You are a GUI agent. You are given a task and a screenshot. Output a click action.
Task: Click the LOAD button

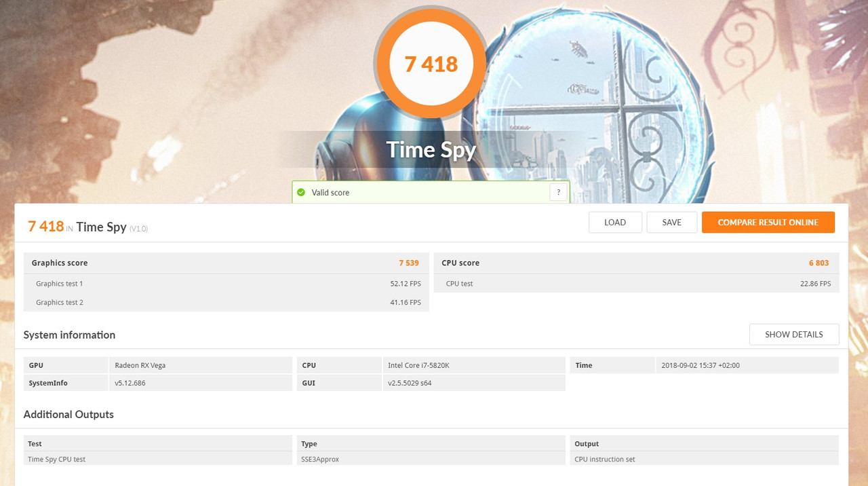click(x=615, y=222)
